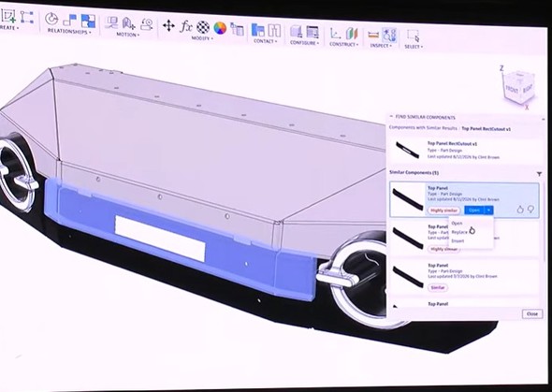Viewport: 552px width, 392px height.
Task: Click the Top Panel RectCutout v1 thumbnail
Action: (x=407, y=150)
